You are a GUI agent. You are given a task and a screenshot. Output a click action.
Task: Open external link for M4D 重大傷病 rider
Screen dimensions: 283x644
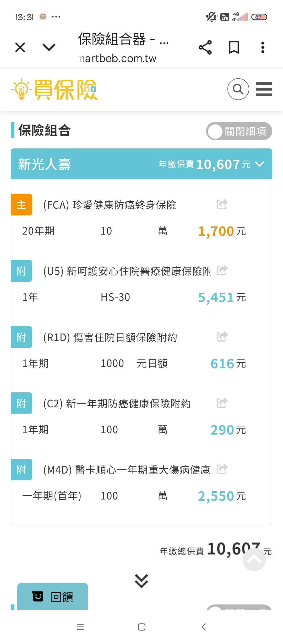click(x=222, y=469)
